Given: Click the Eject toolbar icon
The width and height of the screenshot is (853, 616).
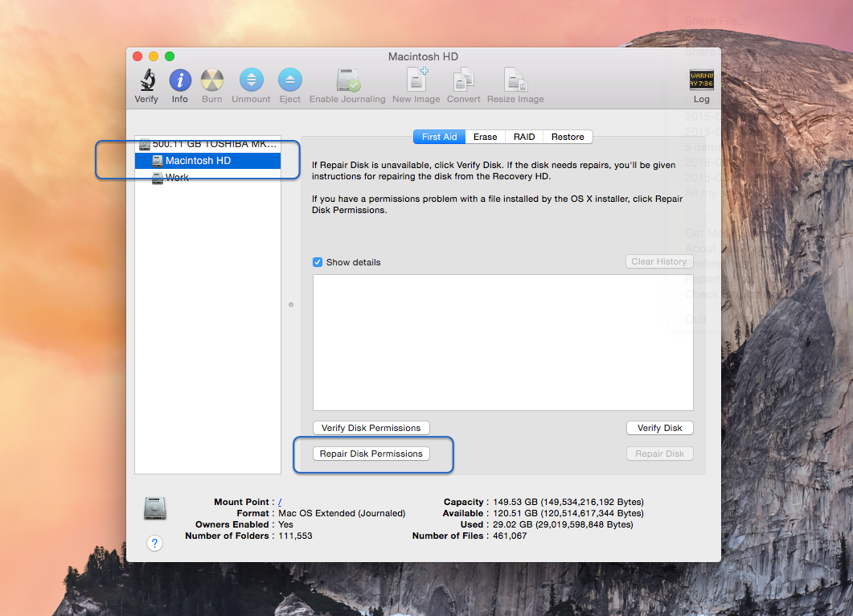Looking at the screenshot, I should pos(290,80).
